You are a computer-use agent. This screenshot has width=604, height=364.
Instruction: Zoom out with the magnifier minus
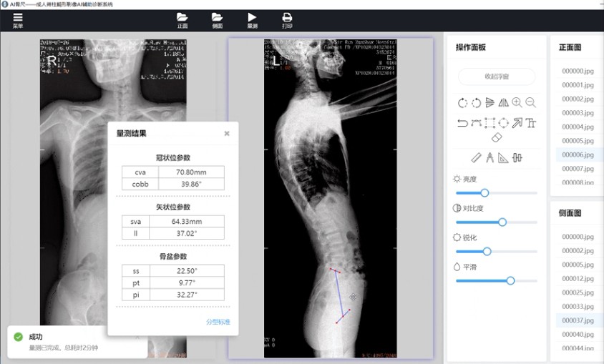(531, 102)
